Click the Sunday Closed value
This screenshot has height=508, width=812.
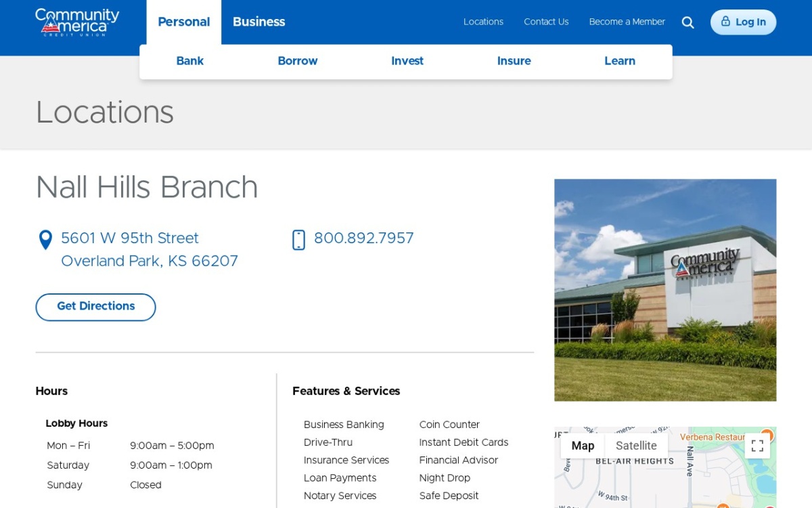pos(145,485)
